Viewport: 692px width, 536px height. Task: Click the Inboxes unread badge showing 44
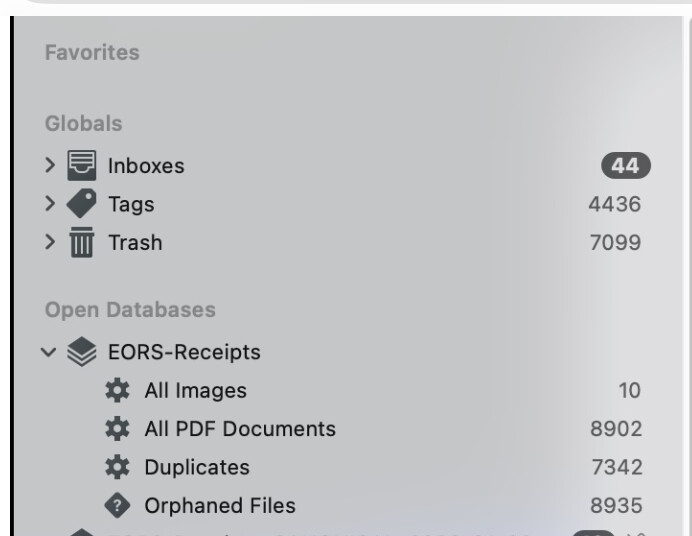(x=627, y=166)
